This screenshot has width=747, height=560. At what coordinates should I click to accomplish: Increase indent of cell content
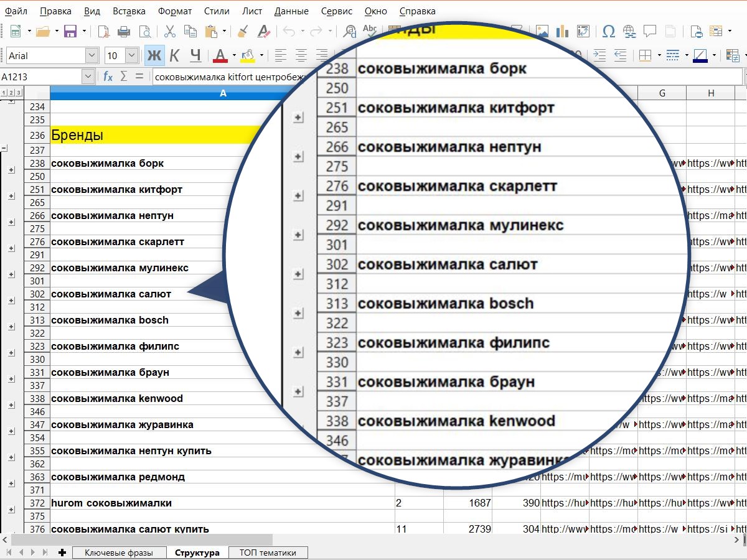[599, 55]
